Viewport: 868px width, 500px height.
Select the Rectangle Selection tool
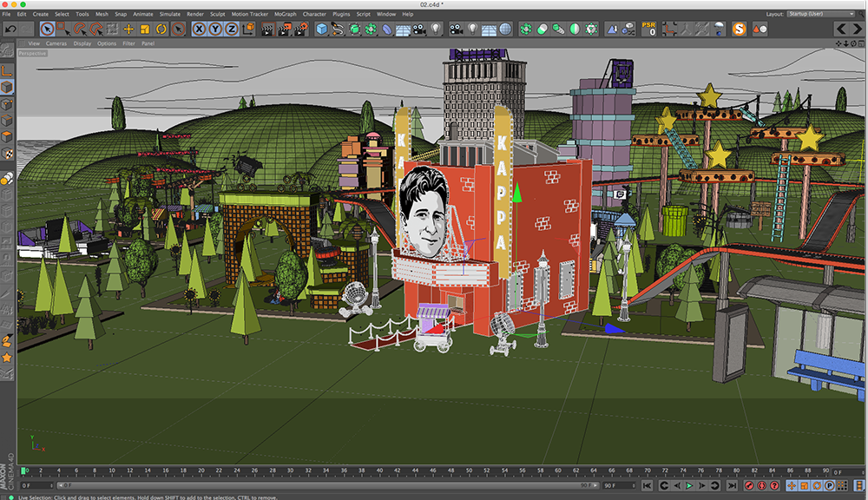(62, 29)
